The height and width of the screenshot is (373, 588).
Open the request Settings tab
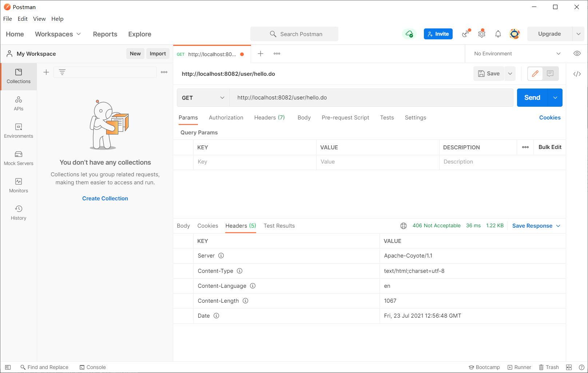[x=416, y=118]
